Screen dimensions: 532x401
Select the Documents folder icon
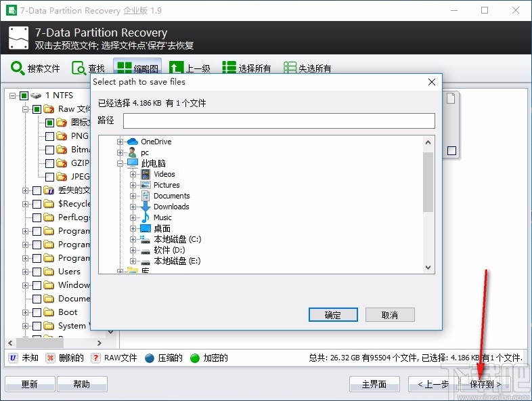point(146,196)
